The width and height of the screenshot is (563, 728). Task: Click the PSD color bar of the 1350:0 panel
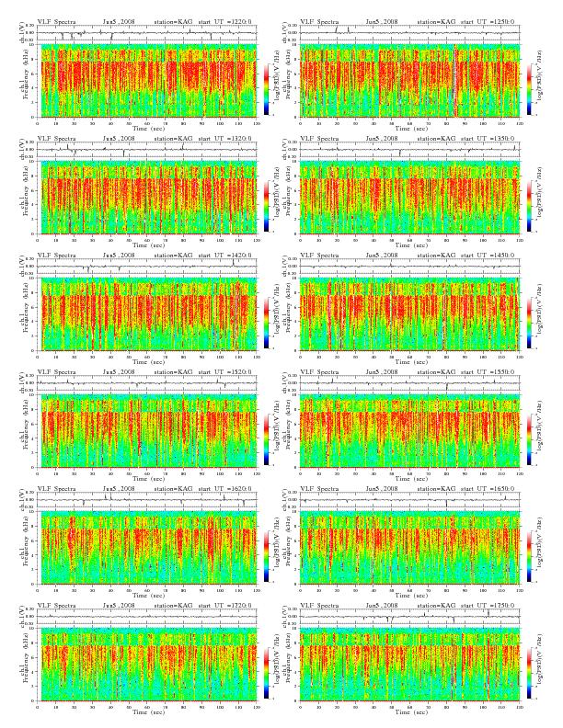pyautogui.click(x=529, y=206)
